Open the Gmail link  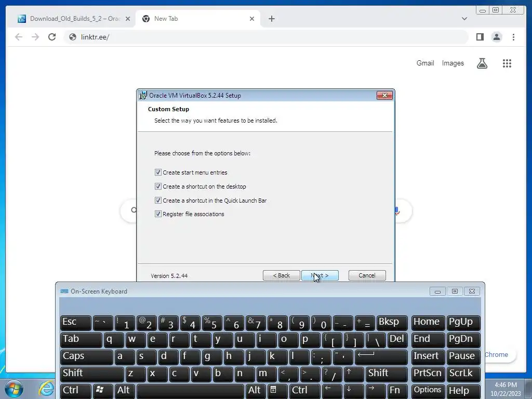[x=425, y=63]
